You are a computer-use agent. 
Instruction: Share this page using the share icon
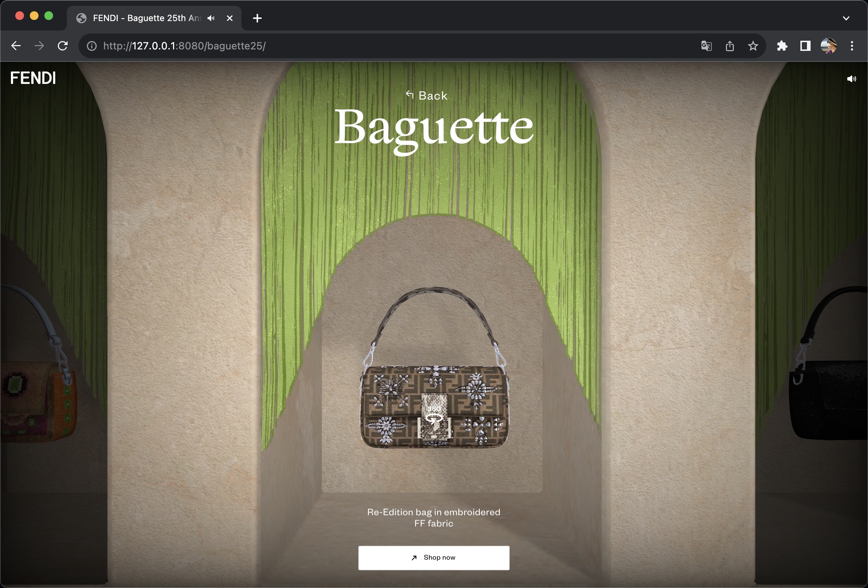(x=730, y=46)
